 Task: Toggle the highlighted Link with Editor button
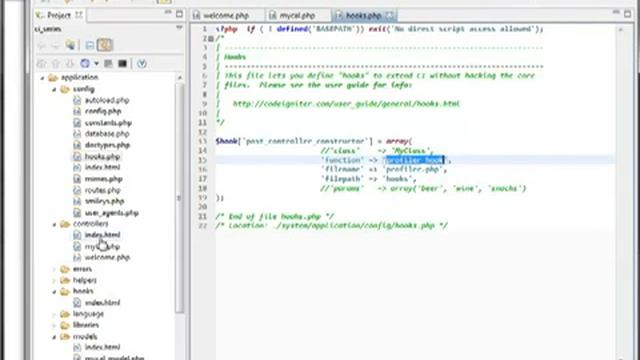[104, 45]
